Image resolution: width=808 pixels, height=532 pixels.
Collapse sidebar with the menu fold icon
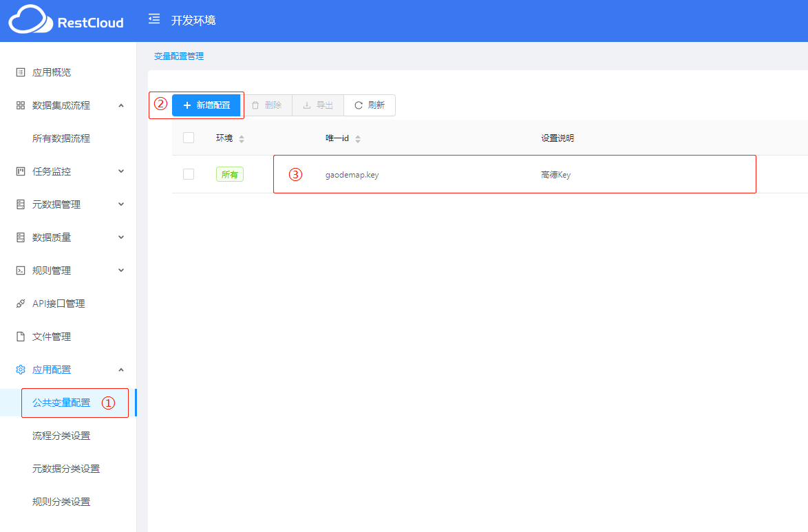click(x=154, y=19)
